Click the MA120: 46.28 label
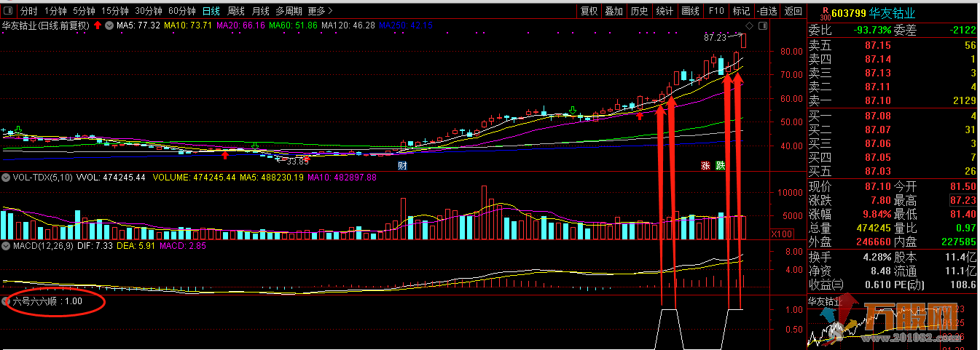 click(348, 25)
